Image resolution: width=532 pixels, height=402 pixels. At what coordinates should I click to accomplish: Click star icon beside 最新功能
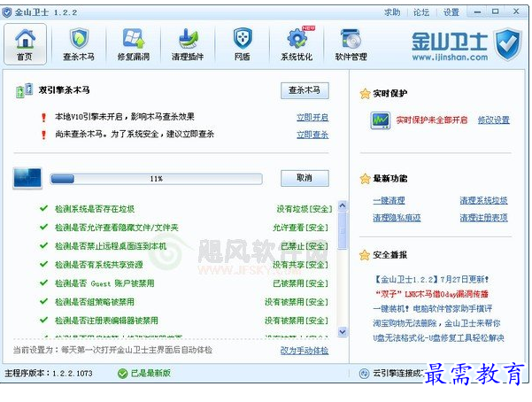coord(365,179)
